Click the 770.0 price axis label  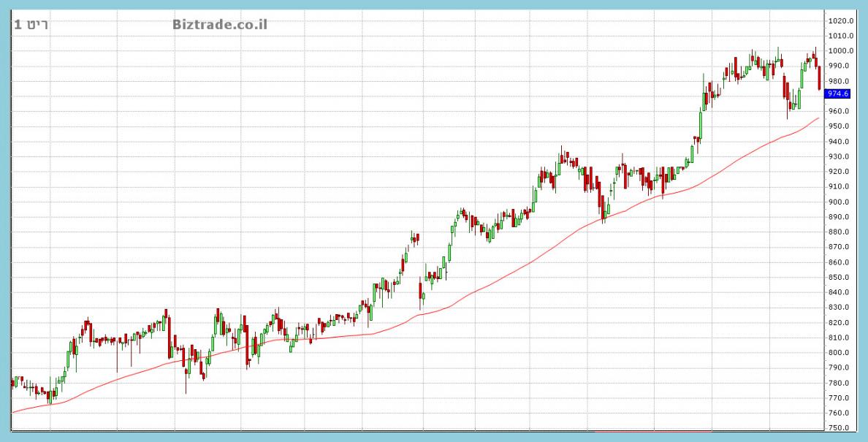tap(840, 398)
